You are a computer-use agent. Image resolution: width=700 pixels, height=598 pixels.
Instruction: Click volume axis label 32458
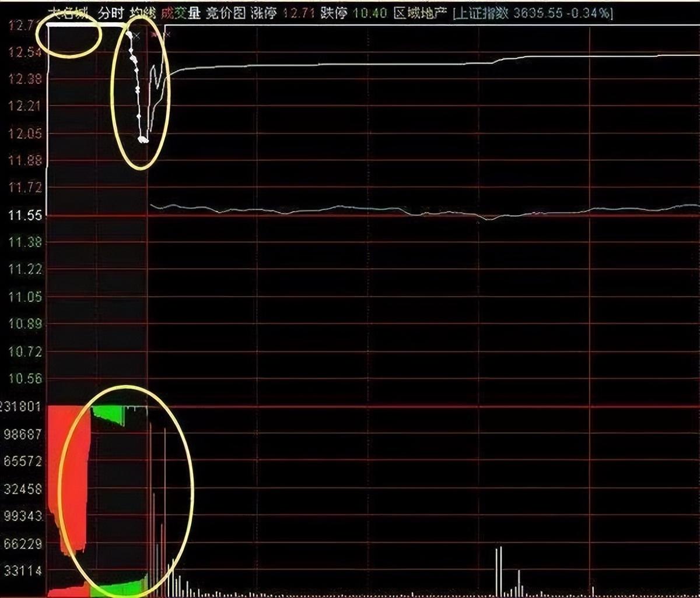pos(23,489)
